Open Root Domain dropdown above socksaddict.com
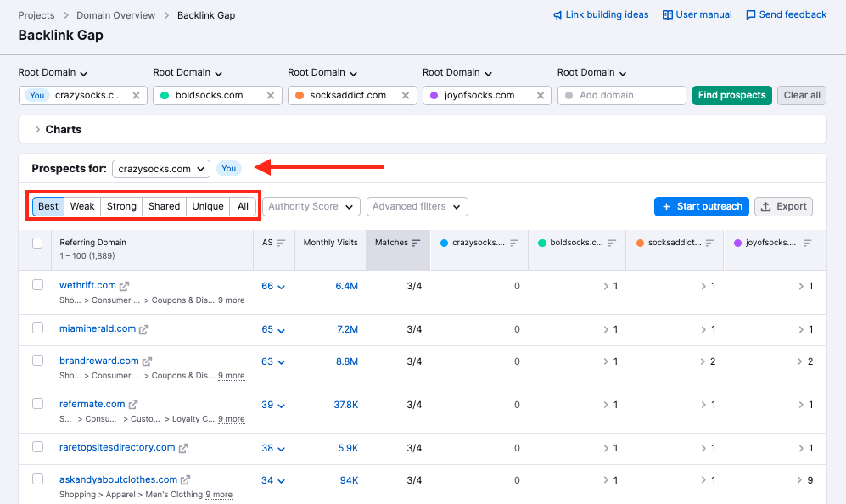The width and height of the screenshot is (846, 504). pyautogui.click(x=322, y=73)
